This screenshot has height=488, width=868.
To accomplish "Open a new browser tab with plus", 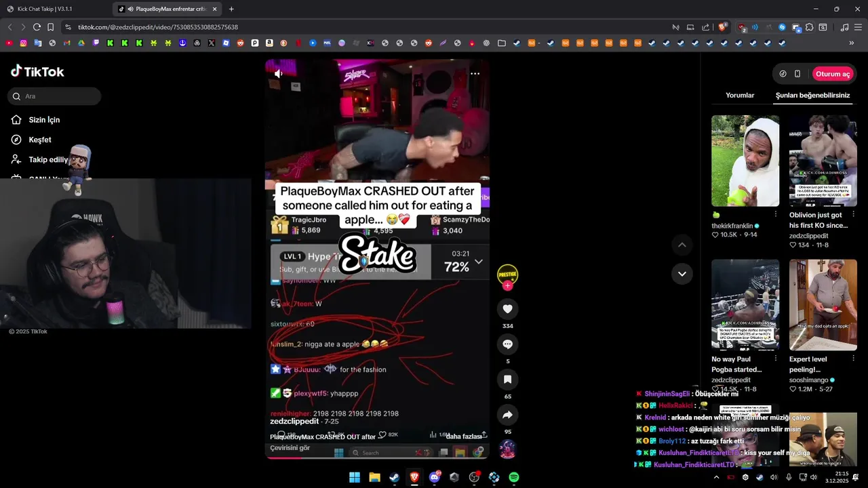I will click(231, 9).
